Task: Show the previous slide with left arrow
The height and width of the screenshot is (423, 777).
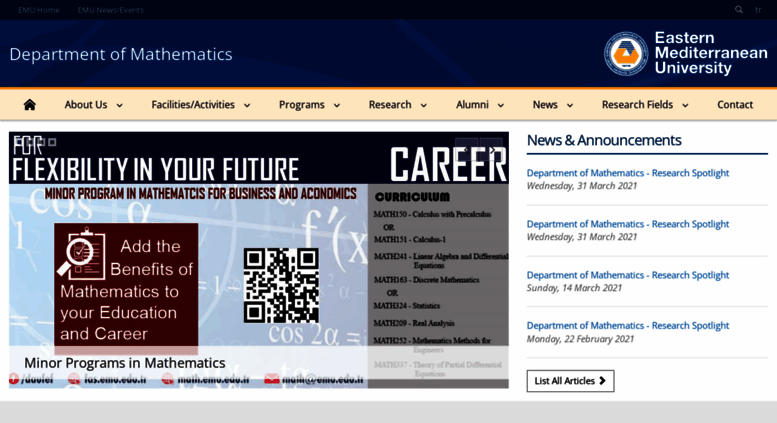Action: [x=466, y=150]
